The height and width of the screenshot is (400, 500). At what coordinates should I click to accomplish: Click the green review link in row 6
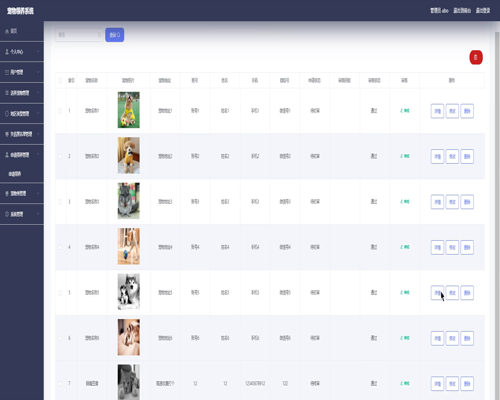click(405, 338)
